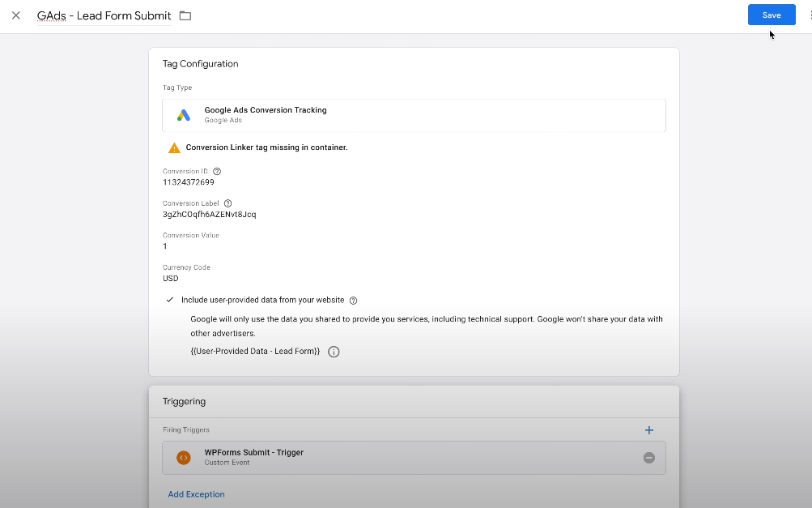Click the folder icon next to tag name

[x=185, y=15]
